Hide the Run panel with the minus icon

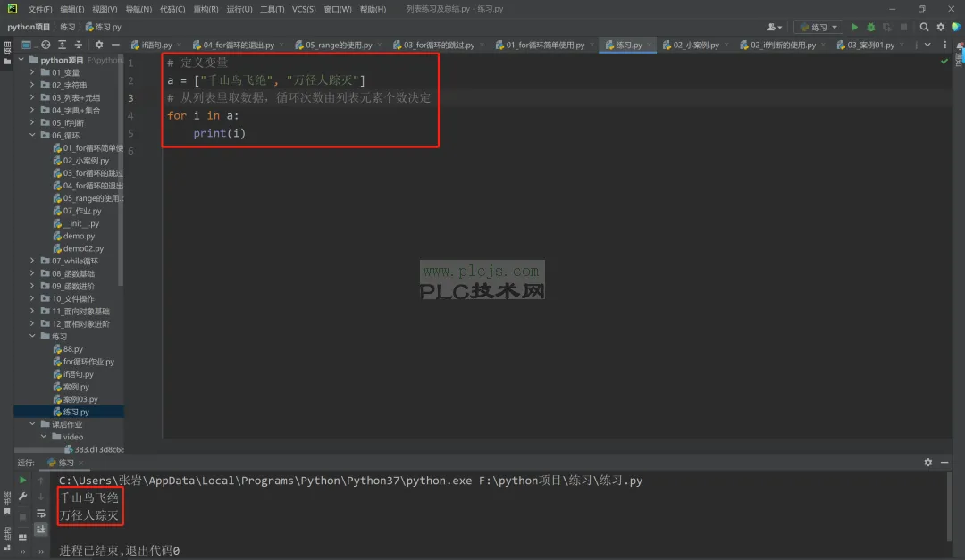[944, 462]
